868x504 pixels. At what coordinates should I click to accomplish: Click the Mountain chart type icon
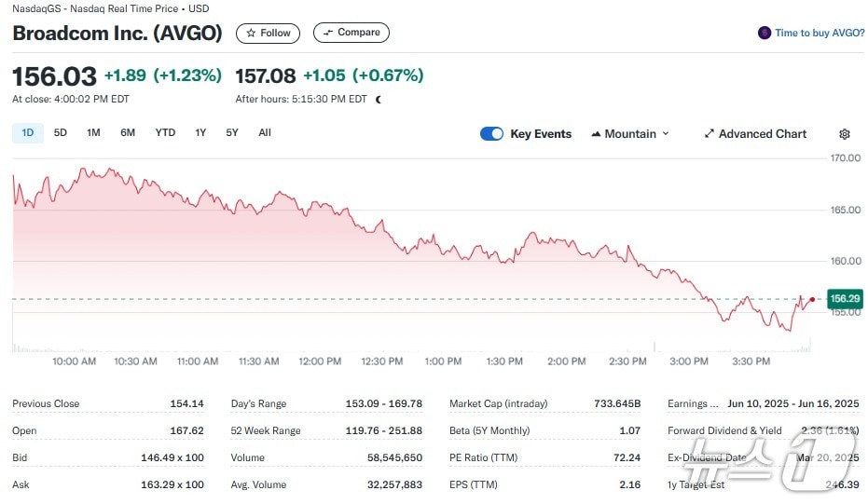[596, 134]
